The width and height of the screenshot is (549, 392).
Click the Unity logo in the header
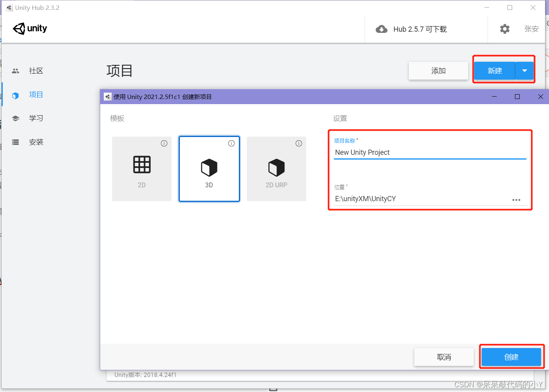(30, 29)
